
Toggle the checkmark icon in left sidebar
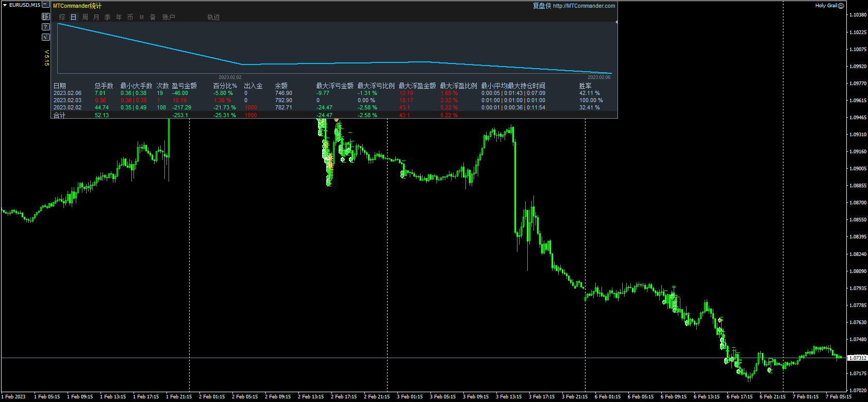pos(46,37)
